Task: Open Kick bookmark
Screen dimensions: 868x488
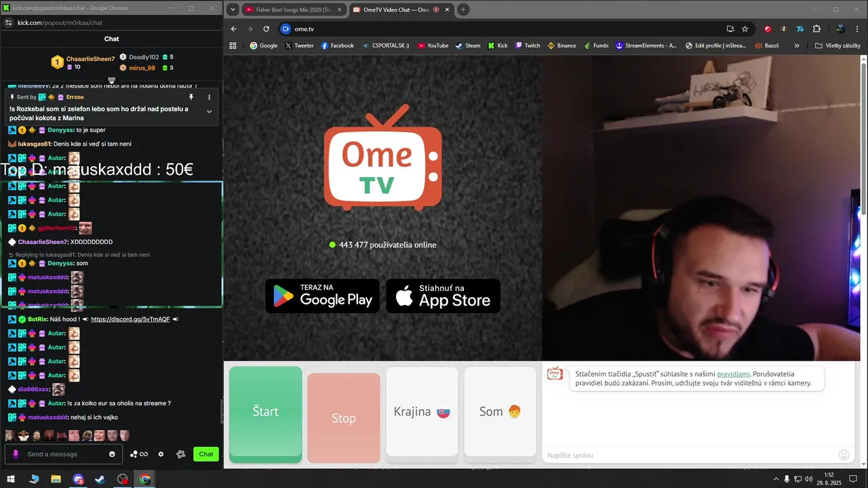Action: point(498,45)
